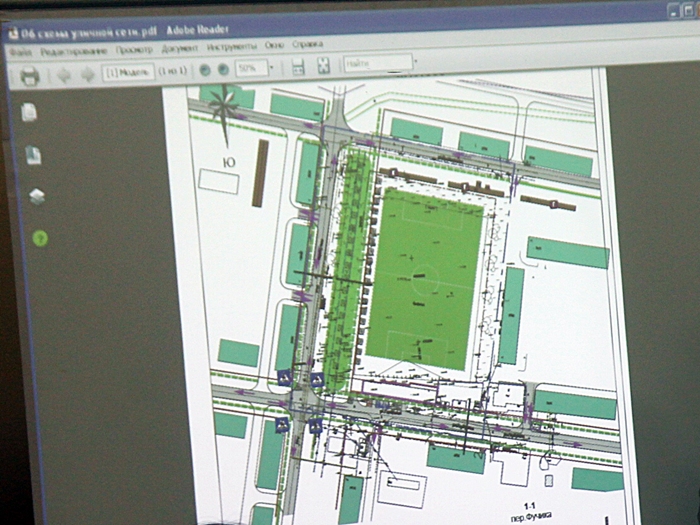Click the fit full page icon
The height and width of the screenshot is (525, 700).
pos(323,66)
